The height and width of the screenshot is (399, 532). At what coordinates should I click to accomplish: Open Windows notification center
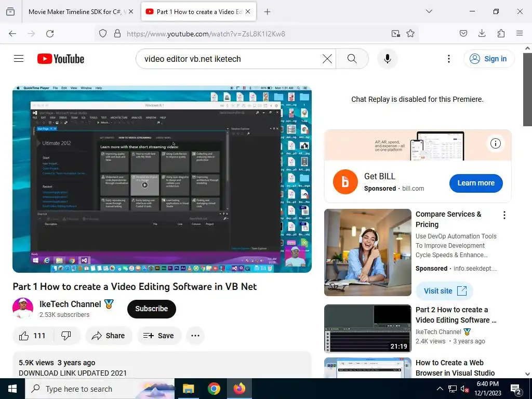click(516, 389)
